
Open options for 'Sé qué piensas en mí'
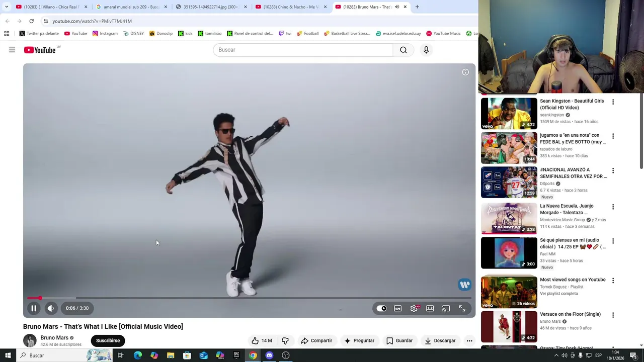tap(613, 241)
